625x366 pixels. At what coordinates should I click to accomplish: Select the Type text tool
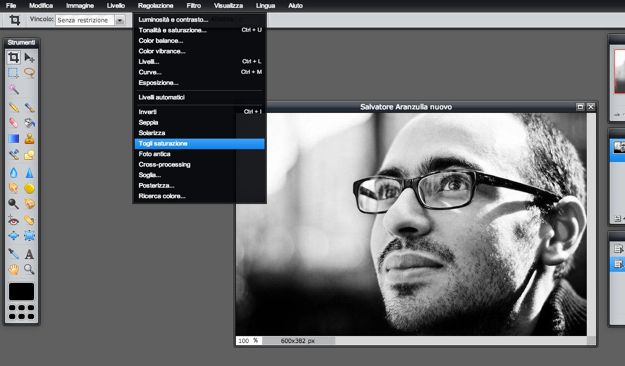coord(29,254)
